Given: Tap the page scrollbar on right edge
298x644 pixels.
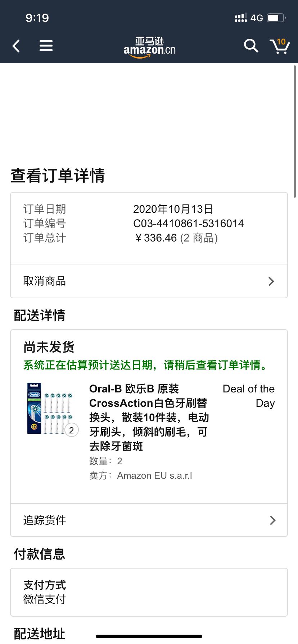Looking at the screenshot, I should point(295,131).
